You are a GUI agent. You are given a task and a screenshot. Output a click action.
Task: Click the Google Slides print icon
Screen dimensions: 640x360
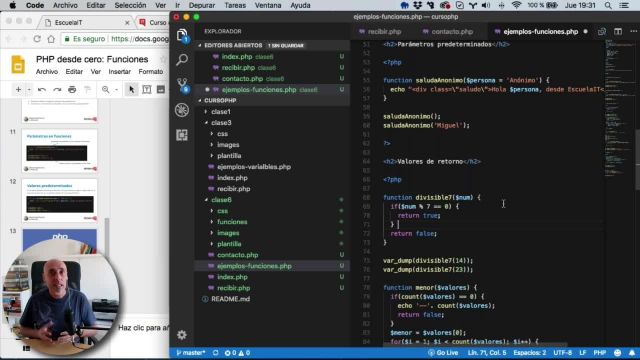tap(72, 89)
